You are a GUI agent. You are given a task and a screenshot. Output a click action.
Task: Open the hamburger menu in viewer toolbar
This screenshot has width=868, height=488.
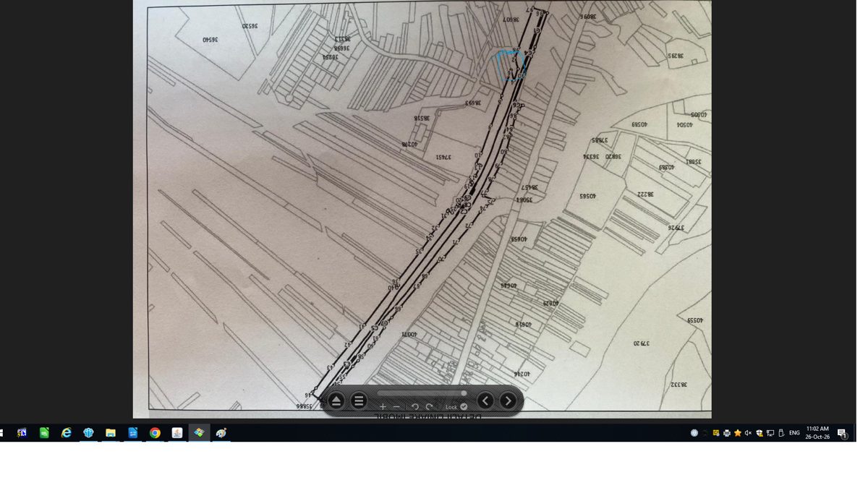(359, 401)
